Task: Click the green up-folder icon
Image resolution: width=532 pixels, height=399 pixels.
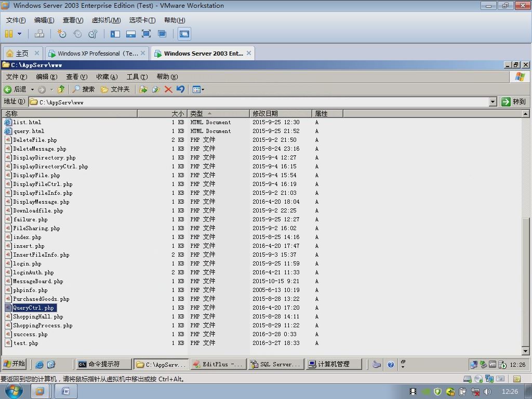Action: pos(61,89)
